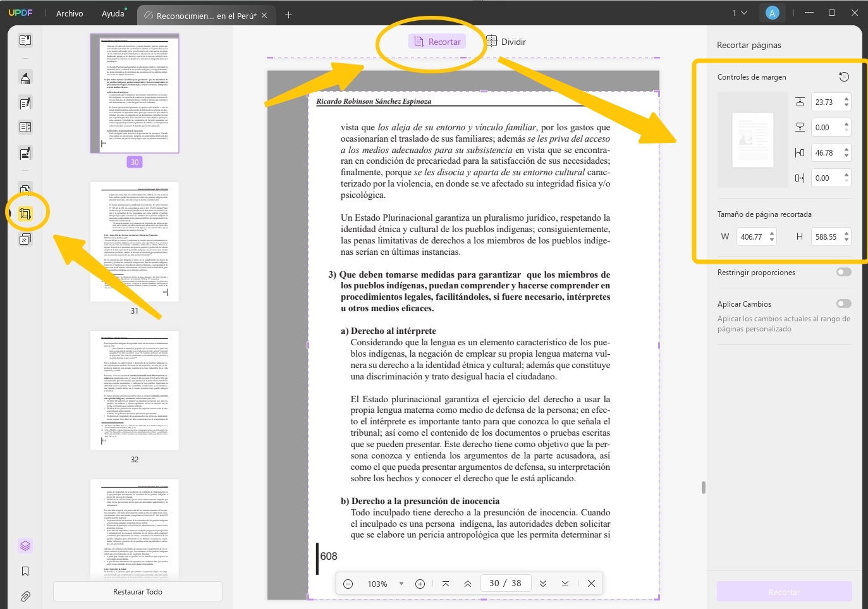The width and height of the screenshot is (868, 609).
Task: Expand the window count dropdown in title bar
Action: click(x=739, y=13)
